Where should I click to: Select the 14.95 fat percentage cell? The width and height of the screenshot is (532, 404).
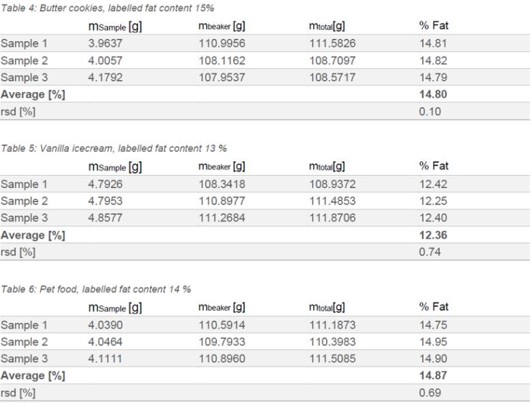(x=433, y=342)
